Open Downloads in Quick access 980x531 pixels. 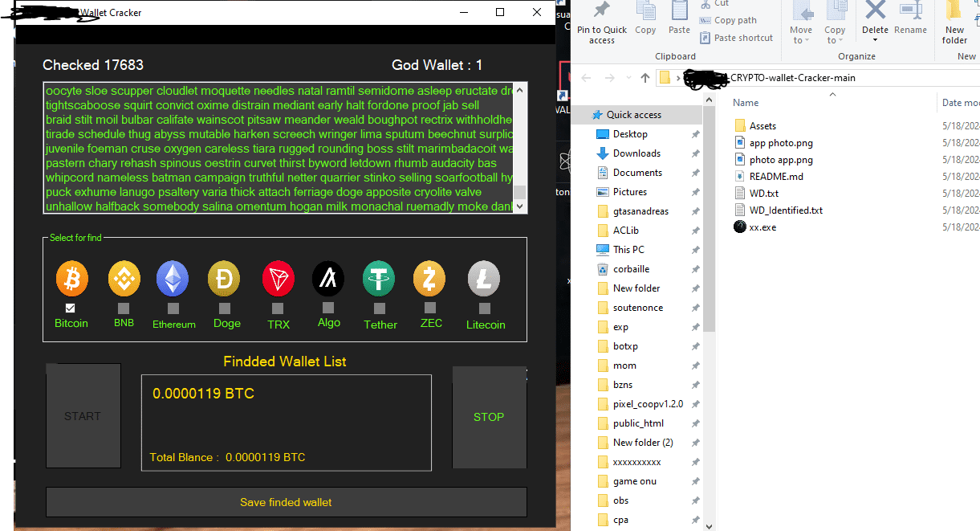(x=636, y=153)
